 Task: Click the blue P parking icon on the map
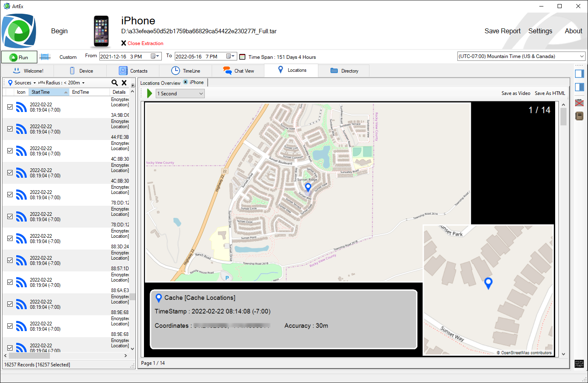[x=227, y=278]
